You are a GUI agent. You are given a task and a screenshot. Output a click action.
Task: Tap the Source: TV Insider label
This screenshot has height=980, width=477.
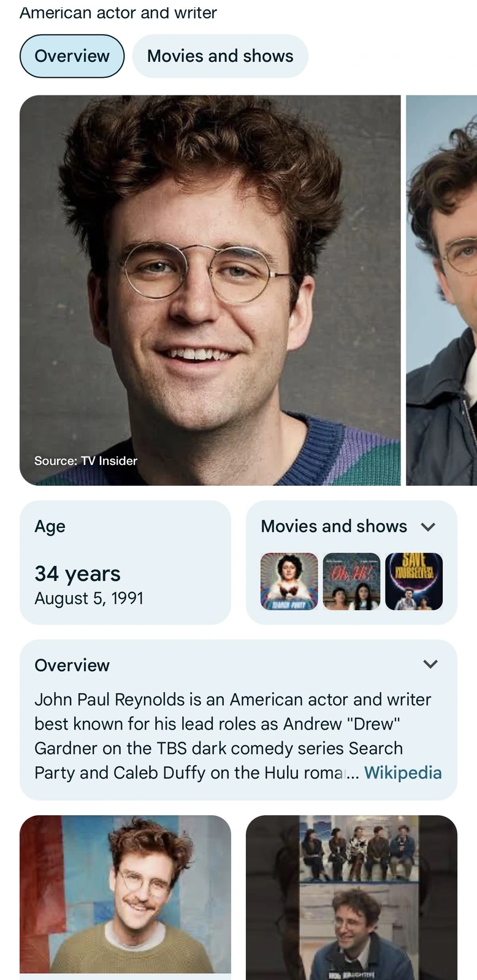(86, 461)
